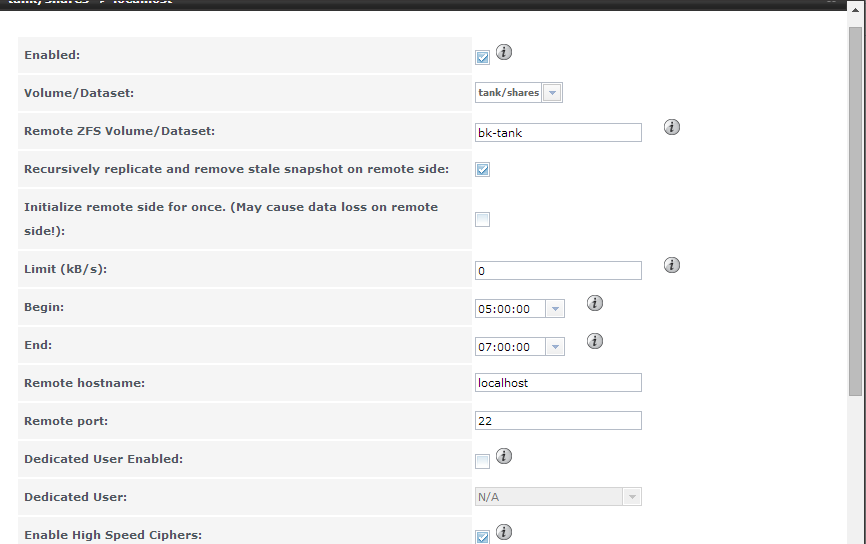Toggle Recursively replicate and remove stale snapshot checkbox

click(482, 170)
